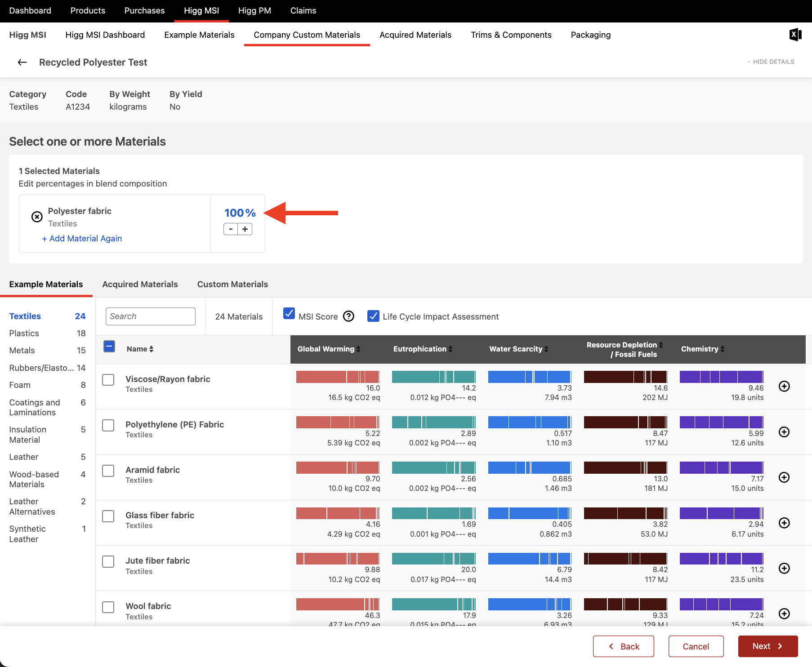This screenshot has height=667, width=812.
Task: Switch to the top Acquired Materials tab
Action: pos(415,35)
